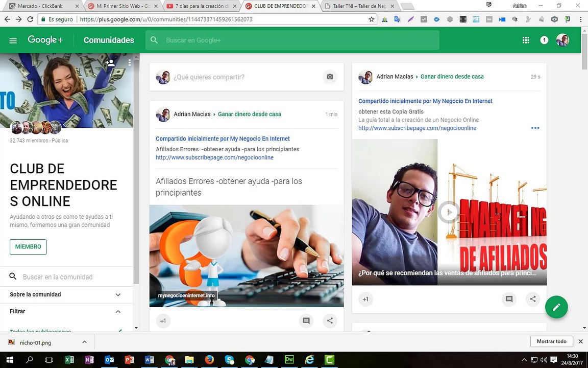Click the Mostrar todo downloads button
The image size is (588, 368).
(552, 341)
